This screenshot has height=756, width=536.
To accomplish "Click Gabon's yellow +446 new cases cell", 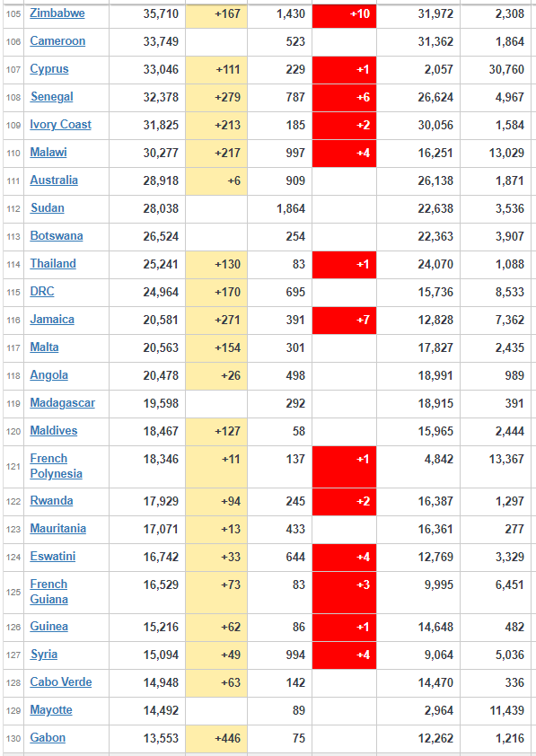I will coord(216,739).
